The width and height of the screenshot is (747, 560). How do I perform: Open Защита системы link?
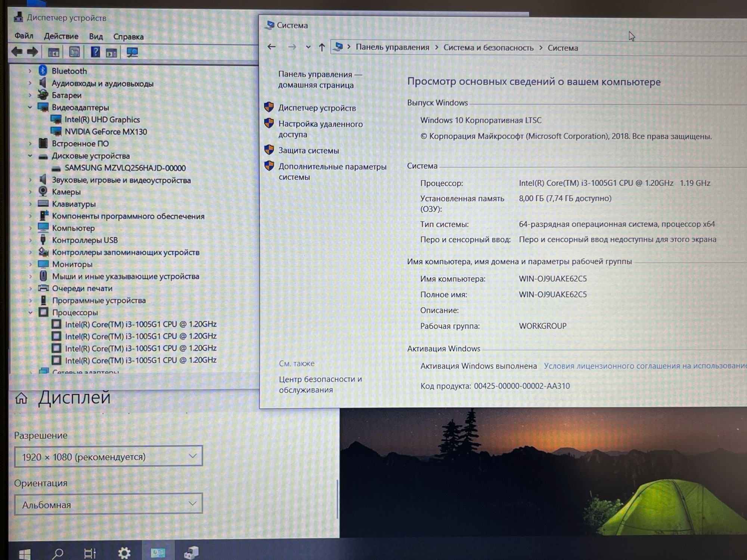[x=309, y=150]
